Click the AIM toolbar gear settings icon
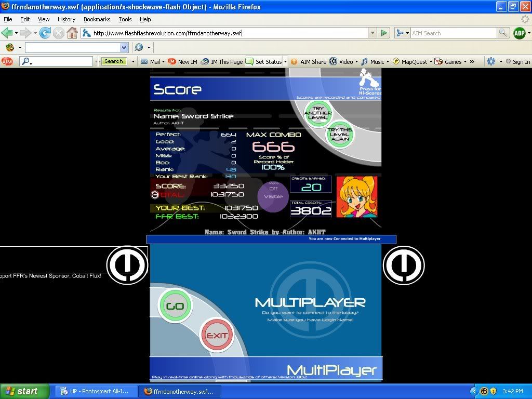 pos(491,61)
